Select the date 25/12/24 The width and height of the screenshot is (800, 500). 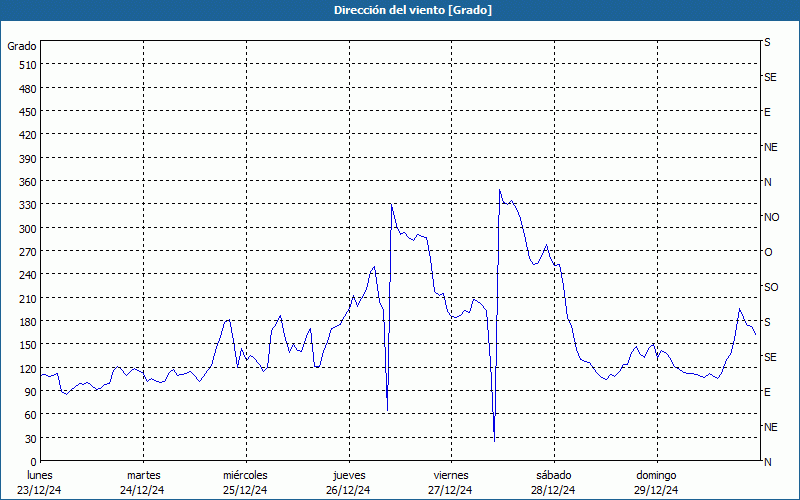(245, 490)
